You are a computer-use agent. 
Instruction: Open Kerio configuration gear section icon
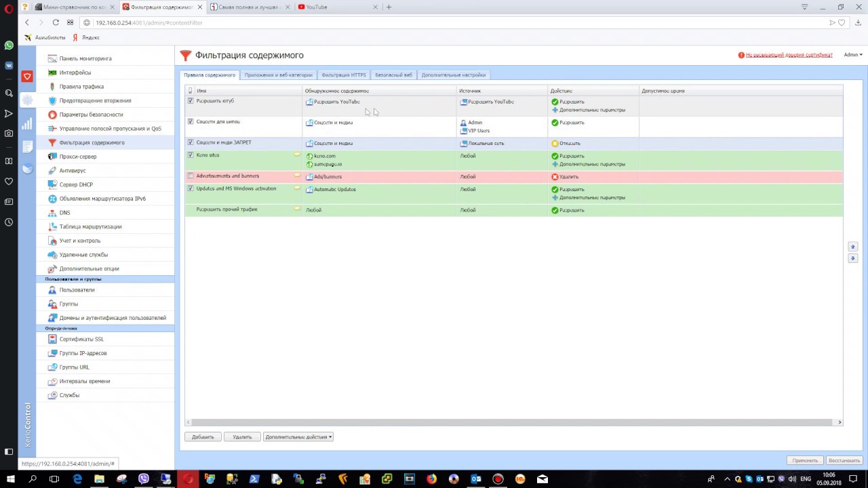27,100
